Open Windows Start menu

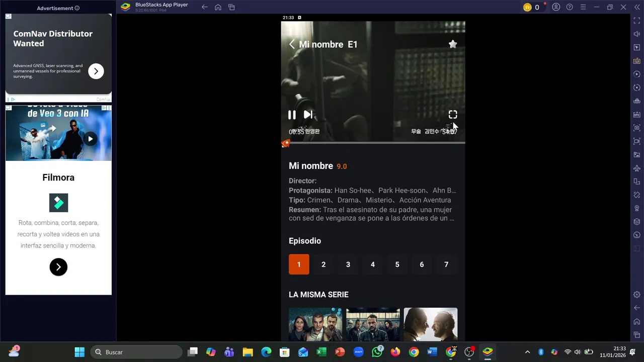[79, 352]
